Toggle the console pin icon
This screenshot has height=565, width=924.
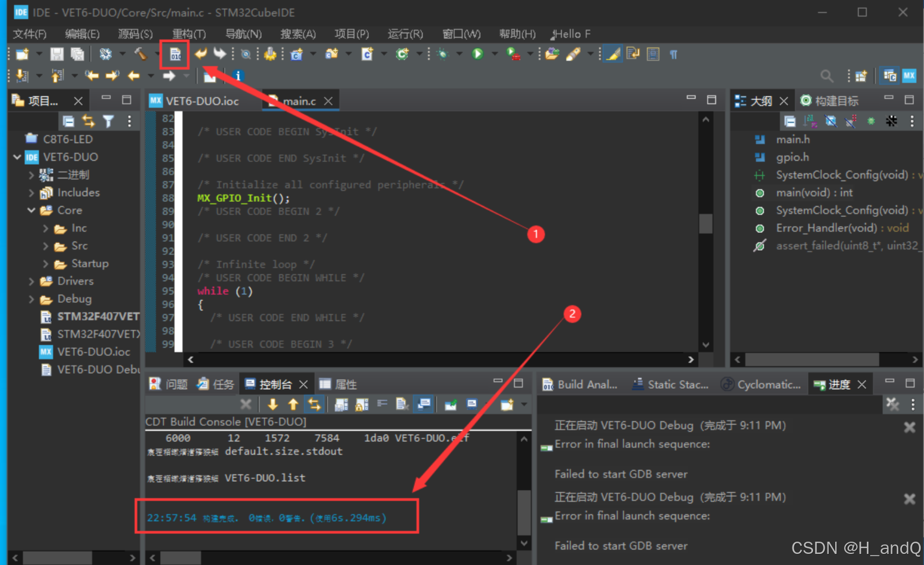click(x=451, y=404)
